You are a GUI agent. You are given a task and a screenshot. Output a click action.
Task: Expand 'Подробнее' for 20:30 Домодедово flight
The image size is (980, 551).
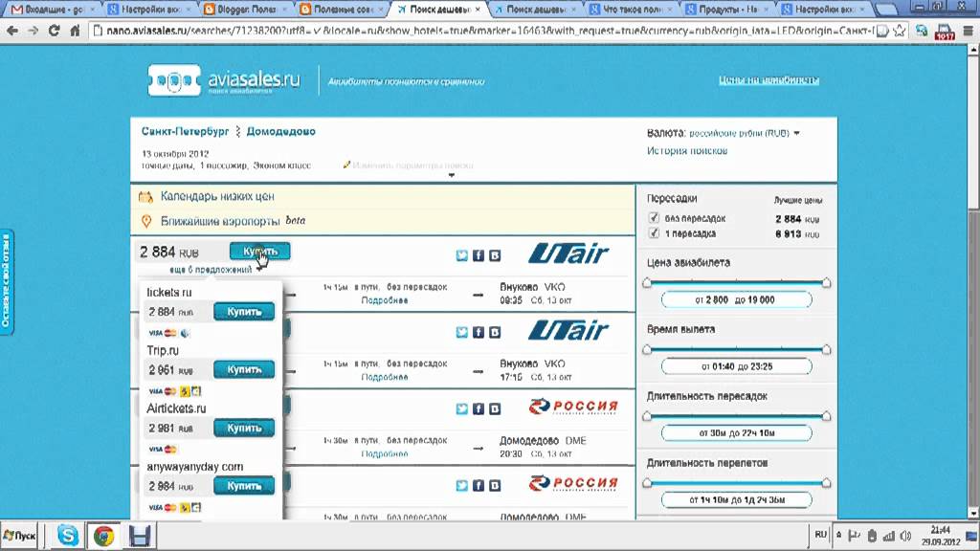click(385, 454)
